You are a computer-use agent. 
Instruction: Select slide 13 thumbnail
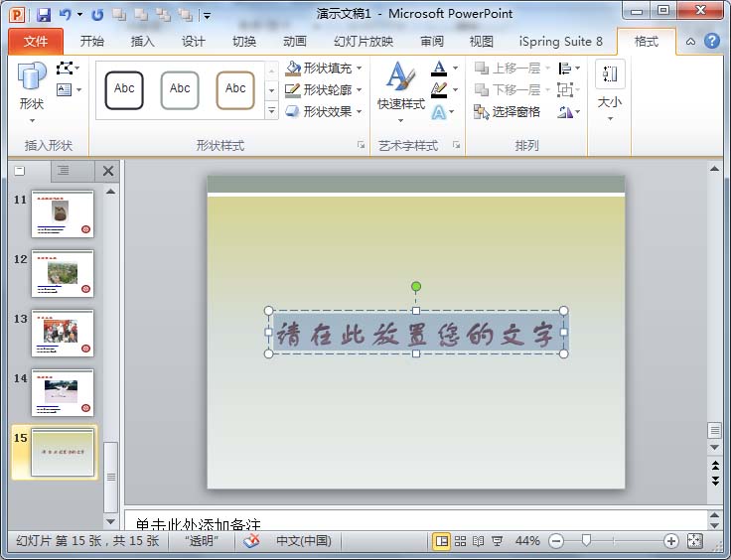pos(63,333)
